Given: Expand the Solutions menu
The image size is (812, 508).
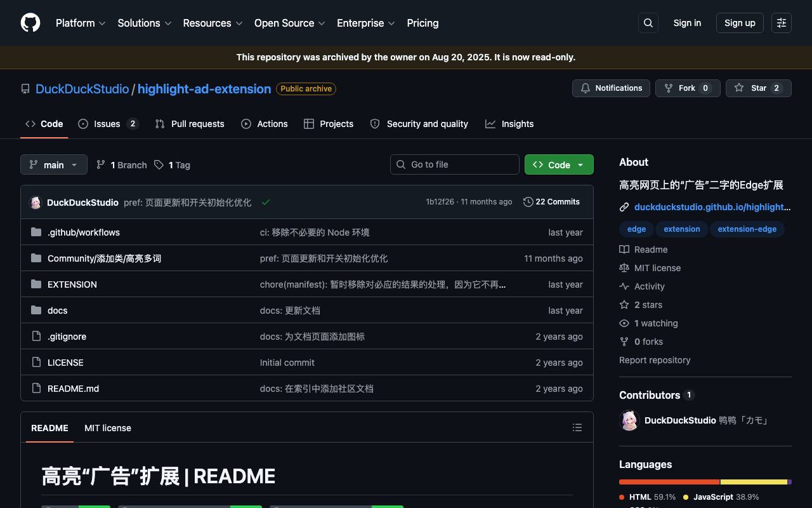Looking at the screenshot, I should click(145, 23).
